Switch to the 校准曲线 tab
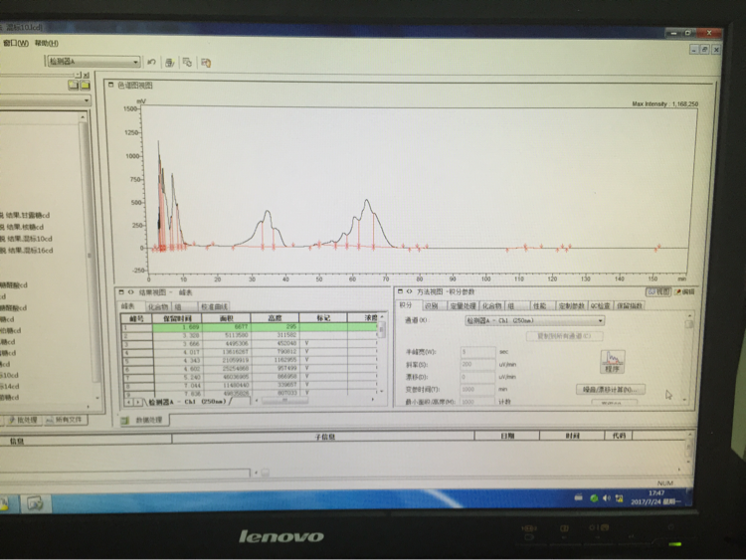 [214, 307]
